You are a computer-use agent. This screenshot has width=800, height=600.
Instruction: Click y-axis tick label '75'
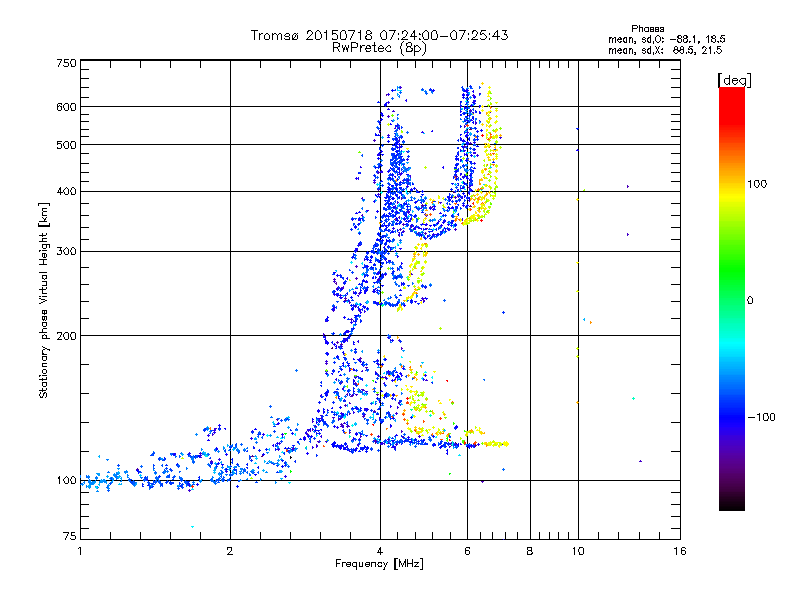pos(70,536)
